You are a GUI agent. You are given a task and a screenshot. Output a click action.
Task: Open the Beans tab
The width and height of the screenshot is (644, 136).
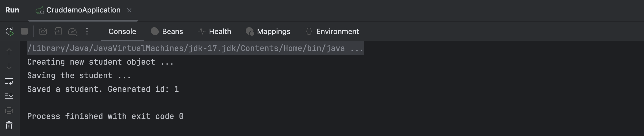(167, 31)
